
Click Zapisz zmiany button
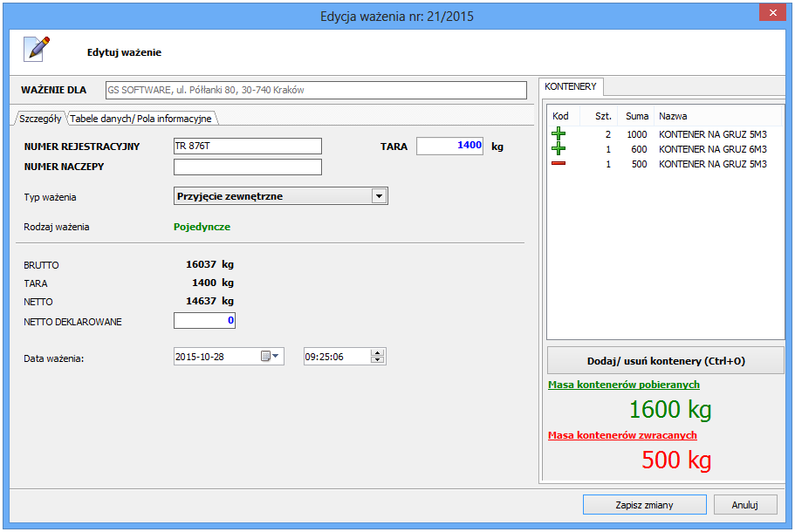click(645, 504)
